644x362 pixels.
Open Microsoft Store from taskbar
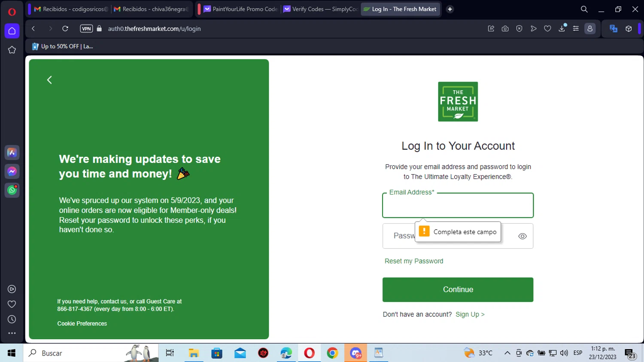pos(217,353)
